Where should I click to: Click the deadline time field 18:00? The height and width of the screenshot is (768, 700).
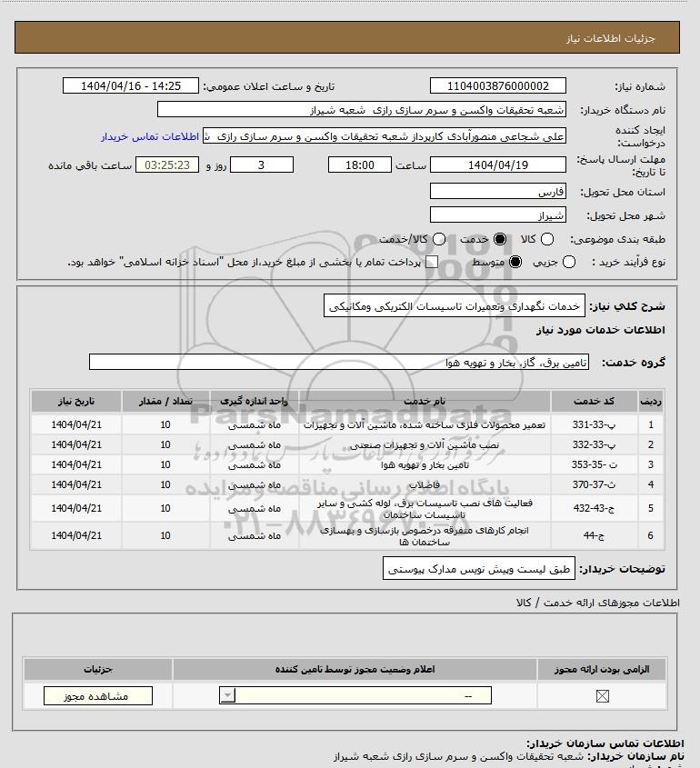(x=360, y=165)
